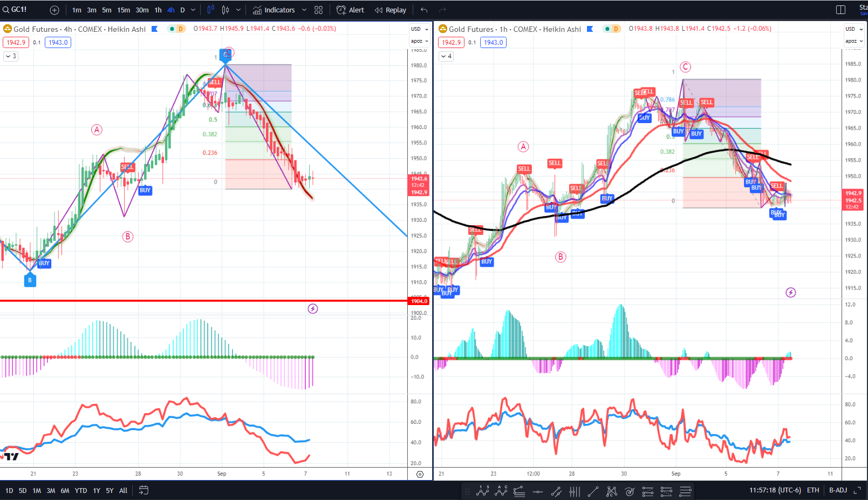This screenshot has height=500, width=868.
Task: Start bar Replay mode
Action: click(x=391, y=10)
